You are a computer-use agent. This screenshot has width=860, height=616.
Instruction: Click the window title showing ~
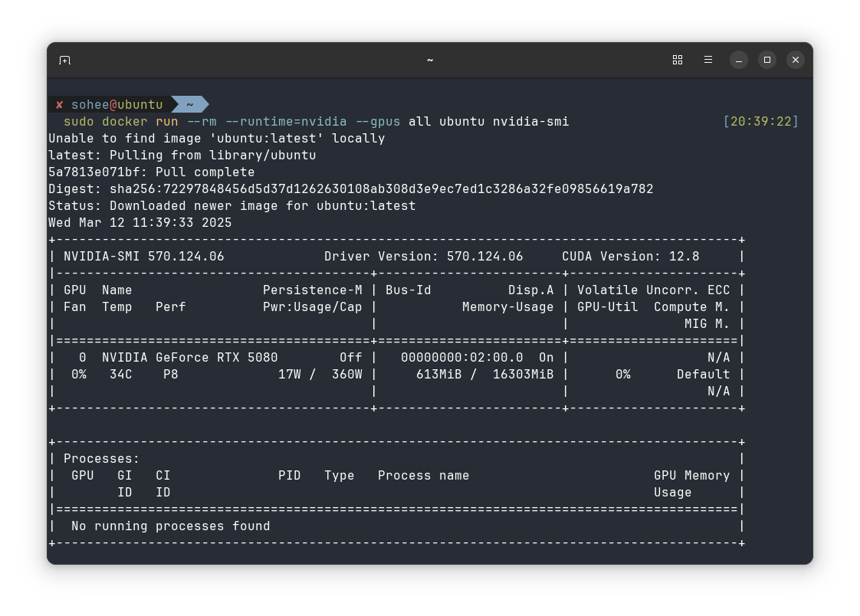tap(429, 59)
